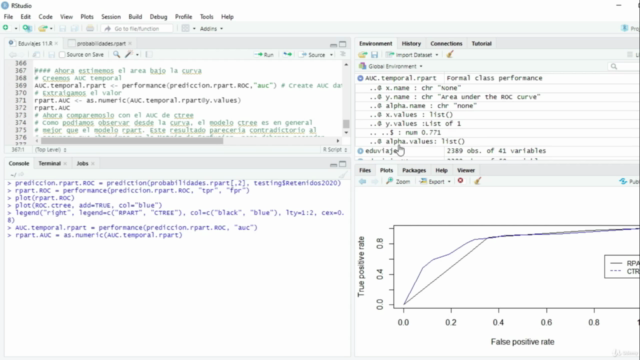Click the editor Save document icon
Screen dimensions: 640x360
[x=51, y=55]
